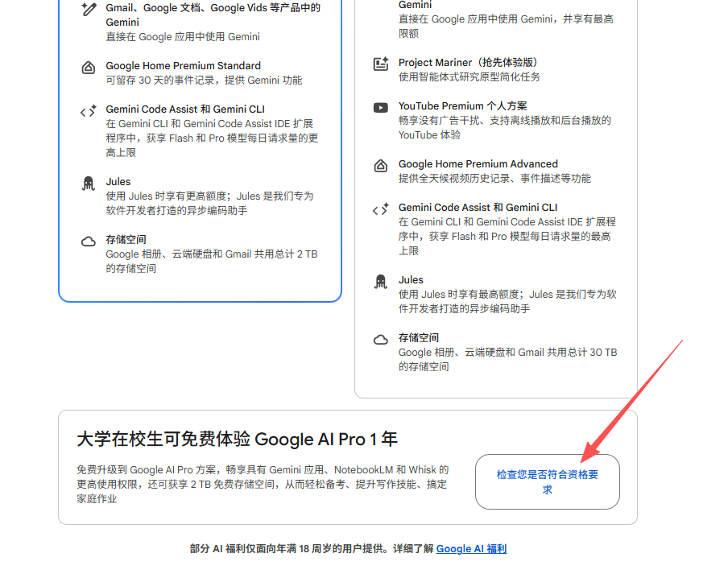Click the cloud icon beside 30 TB storage
Viewport: 728px width, 578px height.
pos(381,340)
